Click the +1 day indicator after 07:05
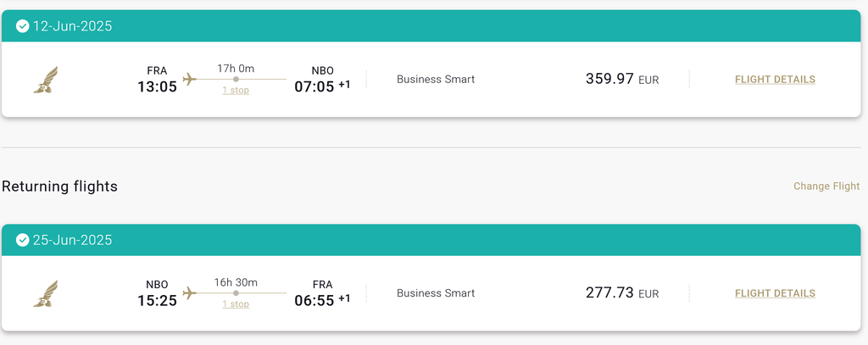The width and height of the screenshot is (868, 345). pos(344,84)
